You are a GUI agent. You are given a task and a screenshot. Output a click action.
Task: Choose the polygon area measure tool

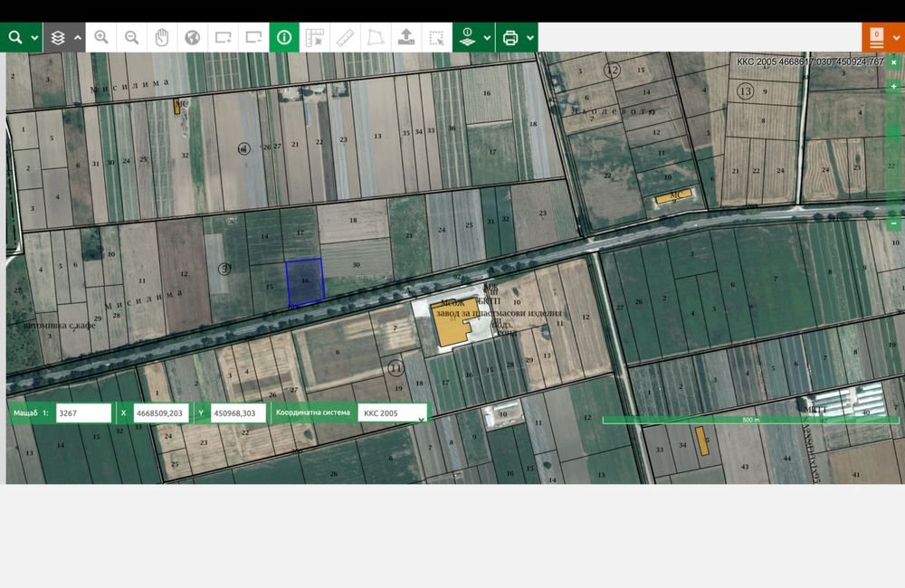pyautogui.click(x=376, y=37)
